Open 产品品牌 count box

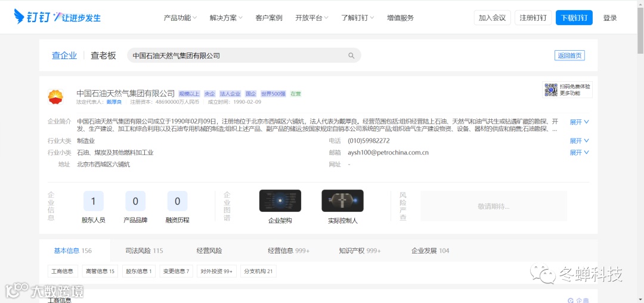[x=135, y=201]
